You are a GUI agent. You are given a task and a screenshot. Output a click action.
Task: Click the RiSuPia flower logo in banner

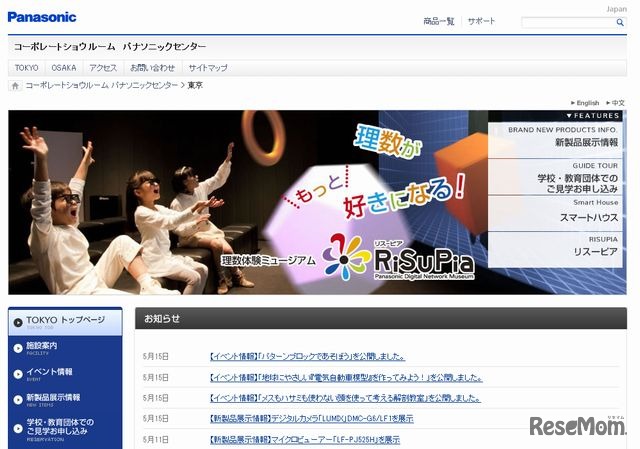coord(346,257)
